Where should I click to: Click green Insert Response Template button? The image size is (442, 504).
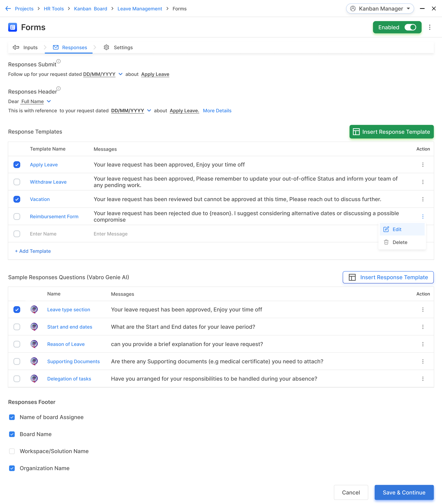coord(392,132)
